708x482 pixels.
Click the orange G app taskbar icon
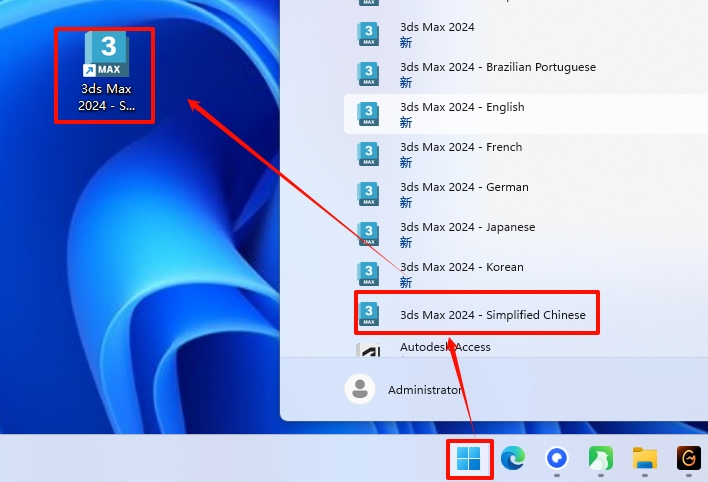click(688, 459)
